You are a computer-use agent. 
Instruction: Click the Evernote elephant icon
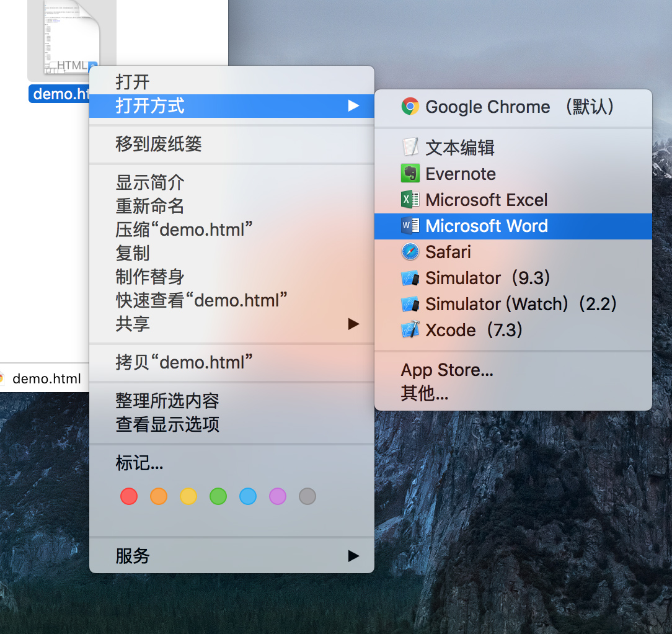[410, 174]
